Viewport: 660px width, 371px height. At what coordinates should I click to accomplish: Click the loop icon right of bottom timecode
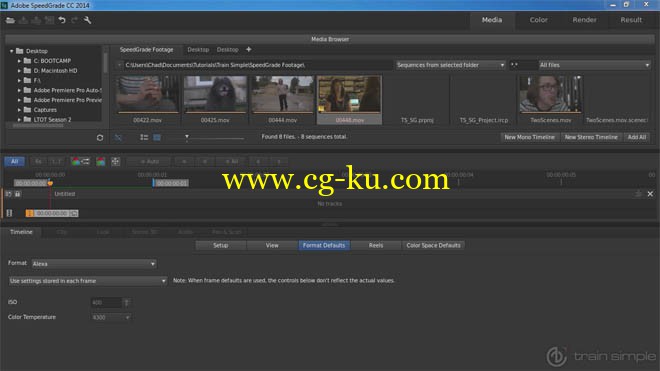(74, 214)
